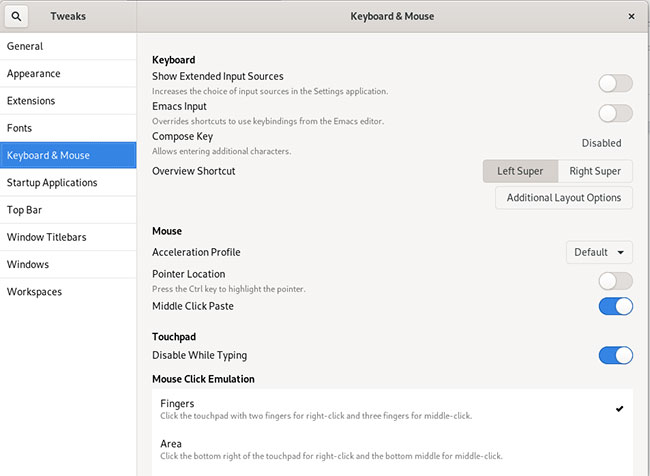650x476 pixels.
Task: Toggle Show Extended Input Sources switch
Action: 616,83
